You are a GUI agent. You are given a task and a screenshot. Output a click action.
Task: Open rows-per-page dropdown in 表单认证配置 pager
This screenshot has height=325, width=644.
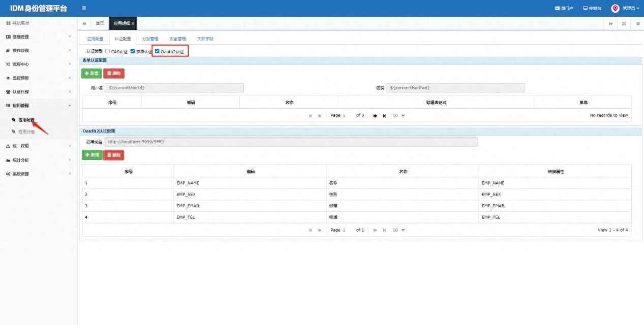(398, 115)
